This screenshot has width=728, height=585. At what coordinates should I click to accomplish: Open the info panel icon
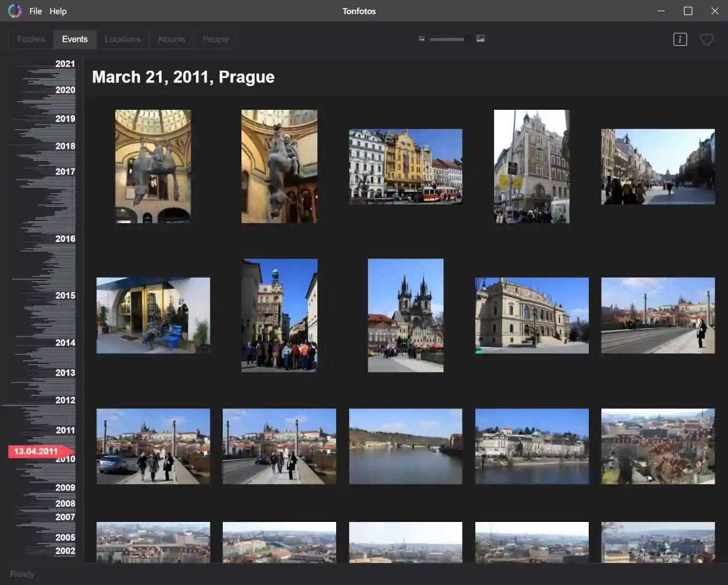(x=680, y=39)
